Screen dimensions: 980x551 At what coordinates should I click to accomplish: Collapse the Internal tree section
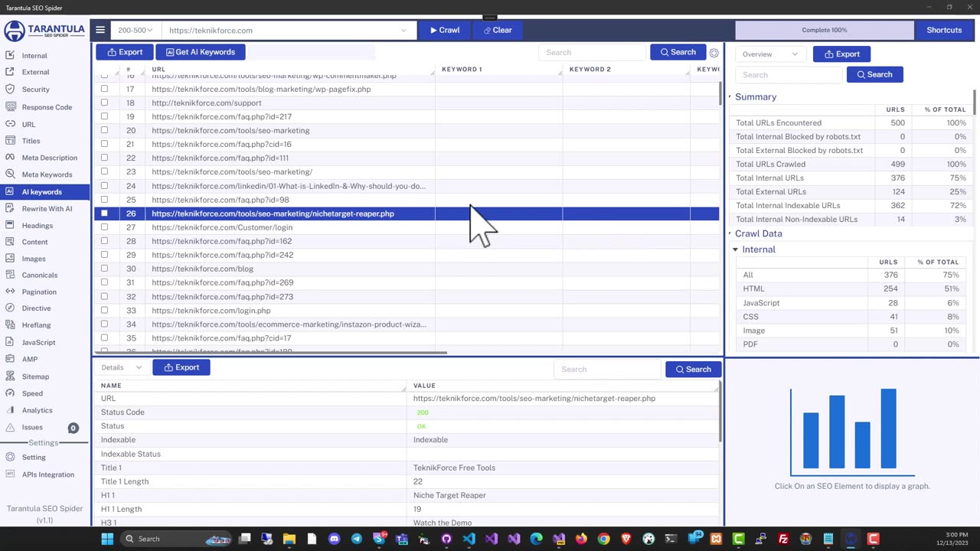point(735,249)
